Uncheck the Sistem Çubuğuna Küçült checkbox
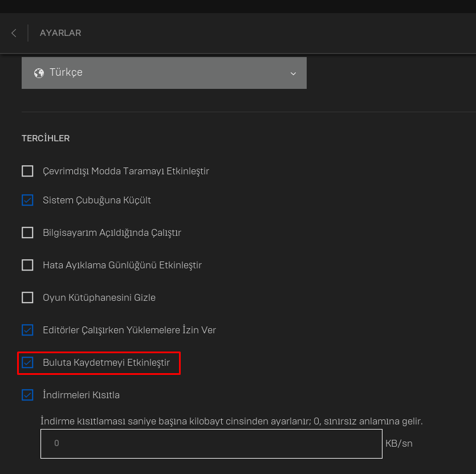 27,200
